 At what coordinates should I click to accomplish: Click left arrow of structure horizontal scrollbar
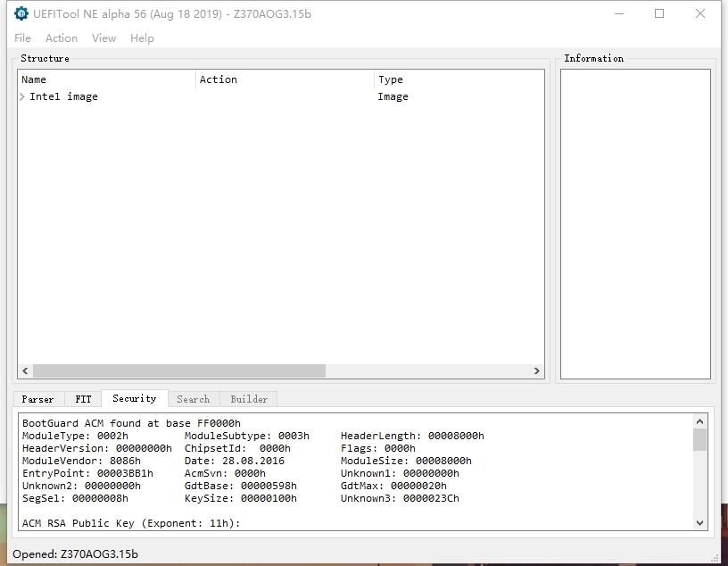point(25,370)
